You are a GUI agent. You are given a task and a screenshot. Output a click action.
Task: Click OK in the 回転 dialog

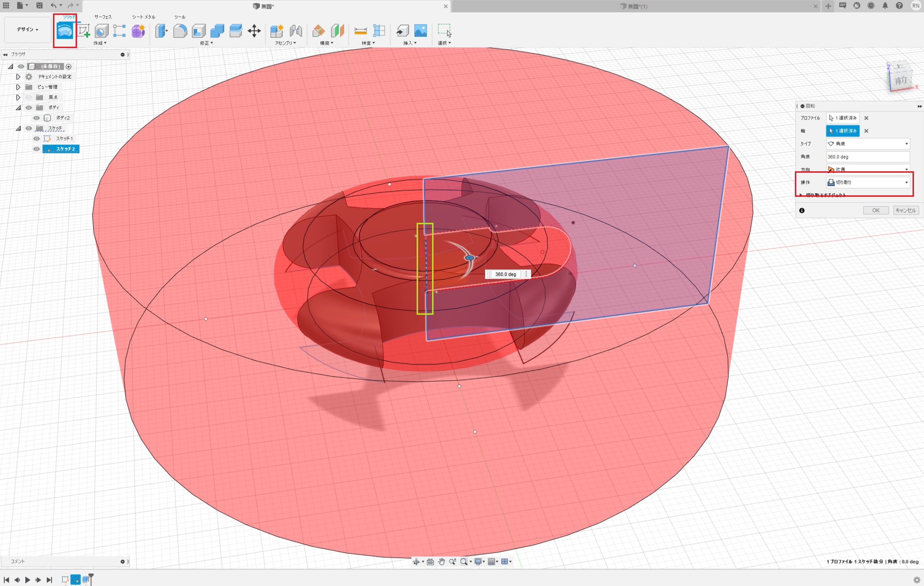pyautogui.click(x=876, y=210)
